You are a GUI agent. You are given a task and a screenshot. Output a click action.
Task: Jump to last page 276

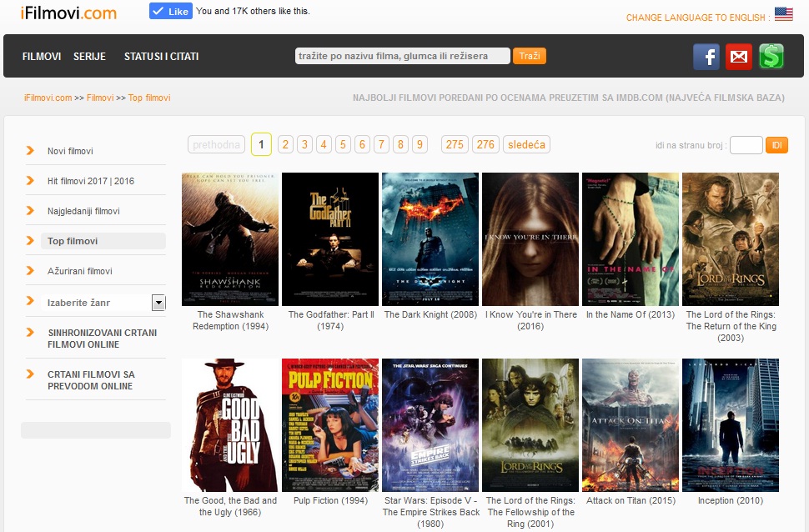point(485,144)
